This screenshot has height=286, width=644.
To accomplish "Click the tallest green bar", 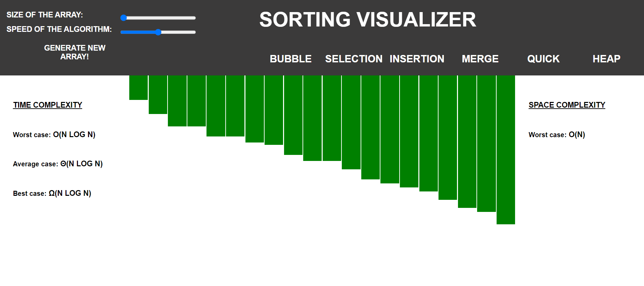I will pyautogui.click(x=506, y=150).
